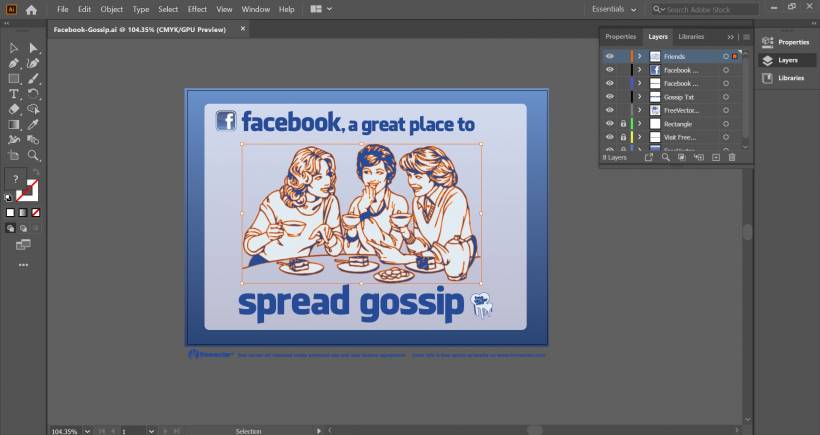
Task: Click the locate object magnifier icon
Action: [x=665, y=157]
